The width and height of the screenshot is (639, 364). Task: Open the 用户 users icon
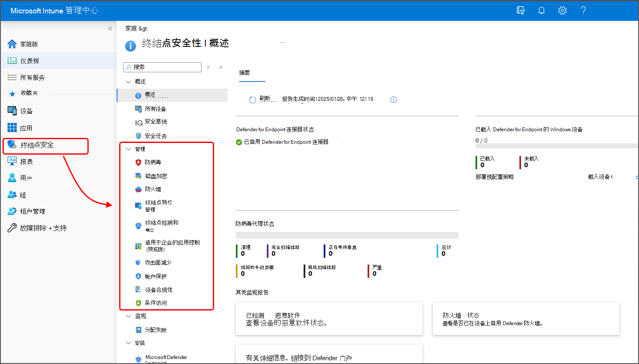click(12, 178)
